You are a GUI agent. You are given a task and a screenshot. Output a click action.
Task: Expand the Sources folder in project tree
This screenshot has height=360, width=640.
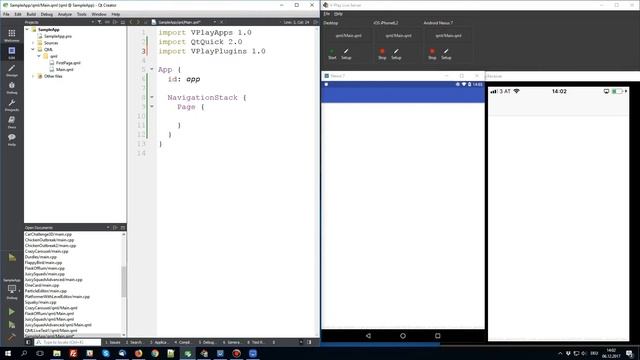click(33, 42)
